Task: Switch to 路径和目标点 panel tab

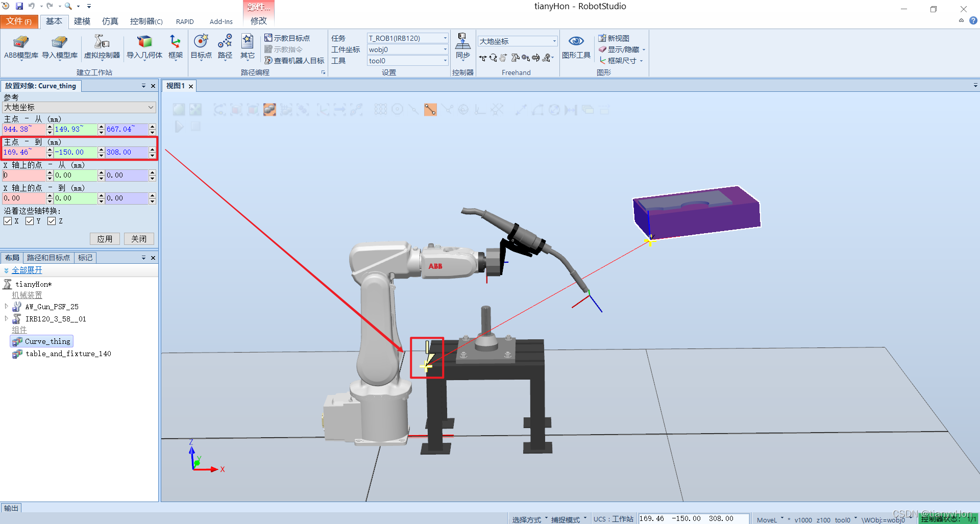Action: click(x=48, y=258)
